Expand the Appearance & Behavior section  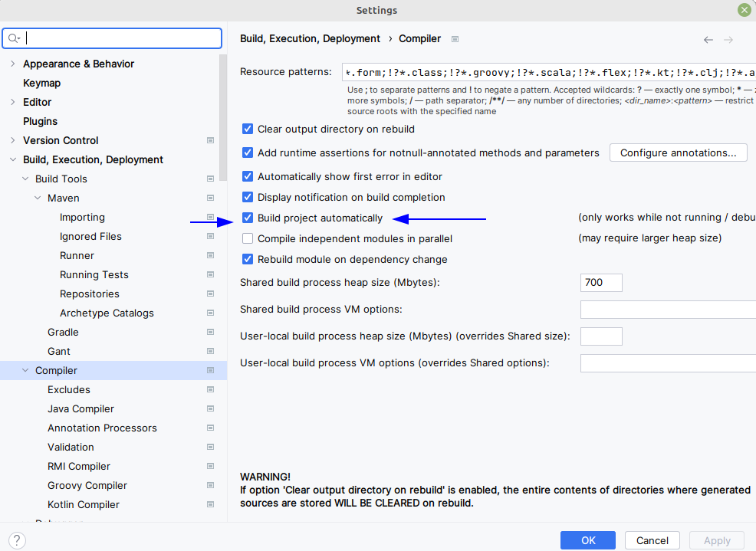pos(12,64)
